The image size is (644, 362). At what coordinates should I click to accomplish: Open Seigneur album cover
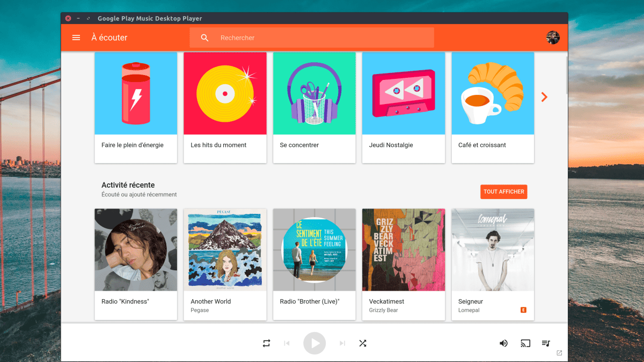(493, 250)
